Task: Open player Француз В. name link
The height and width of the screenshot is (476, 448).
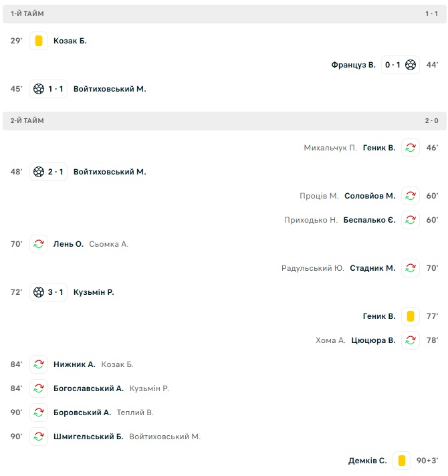Action: (353, 65)
